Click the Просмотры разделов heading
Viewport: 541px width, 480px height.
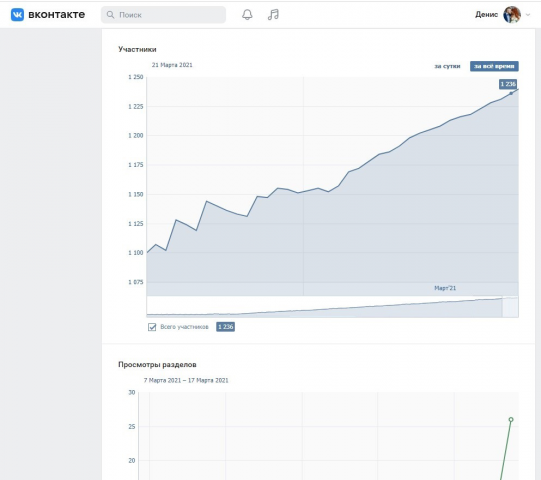click(x=157, y=364)
